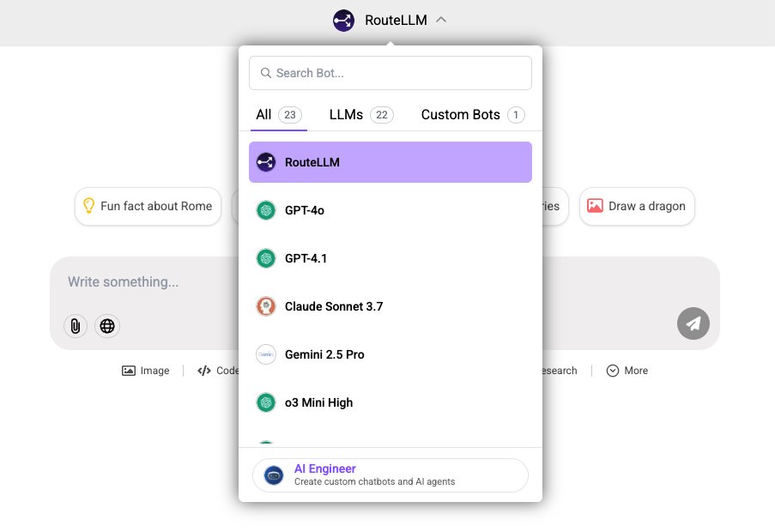The height and width of the screenshot is (532, 775).
Task: Switch to the All tab
Action: [x=279, y=115]
